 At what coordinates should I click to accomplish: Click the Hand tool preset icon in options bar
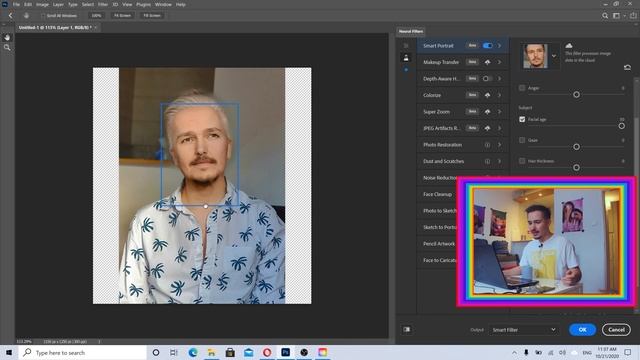(27, 16)
